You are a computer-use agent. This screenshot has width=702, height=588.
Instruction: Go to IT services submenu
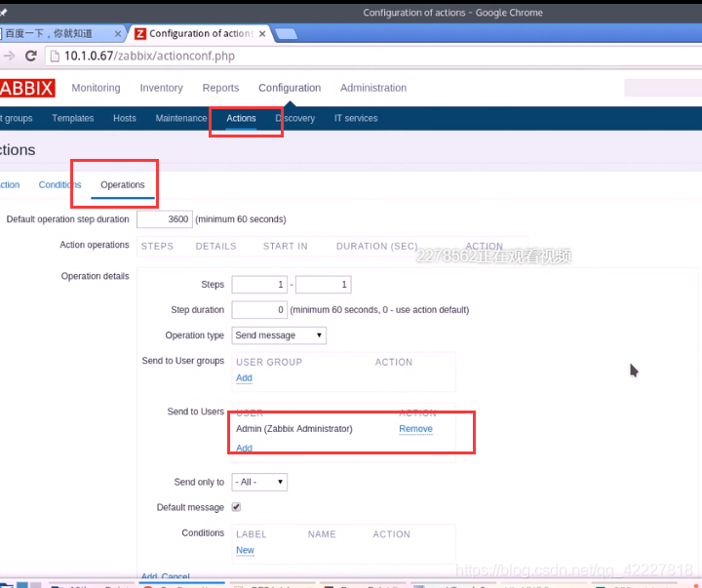(356, 118)
